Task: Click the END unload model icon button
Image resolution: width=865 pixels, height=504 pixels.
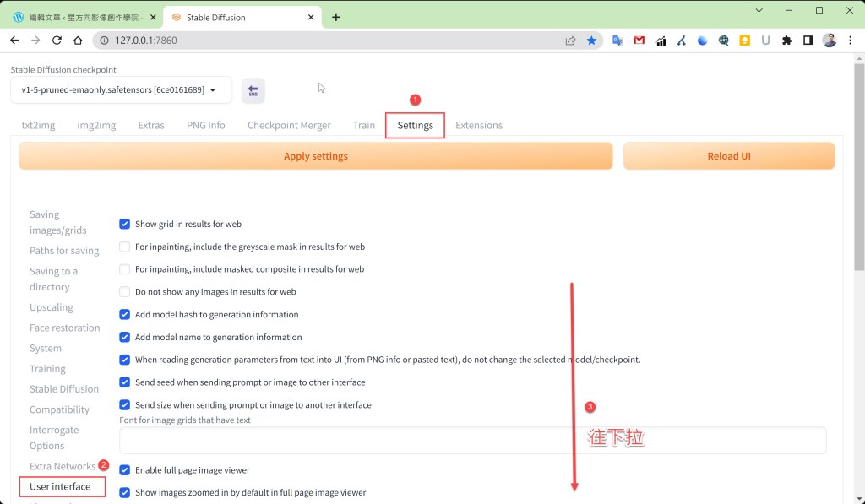Action: 253,90
